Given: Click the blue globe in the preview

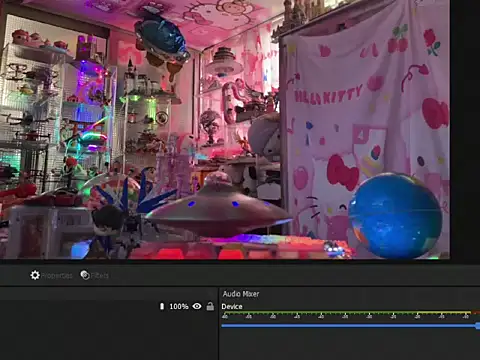Looking at the screenshot, I should (x=395, y=216).
